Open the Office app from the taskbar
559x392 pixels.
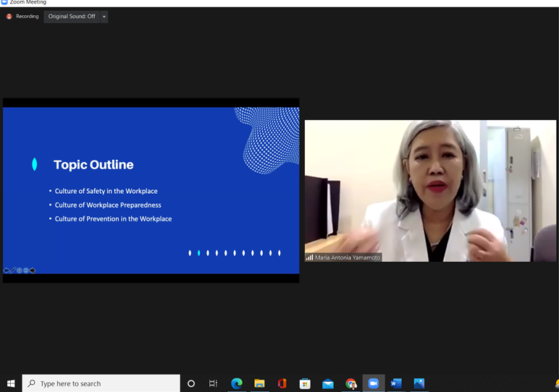pos(282,383)
